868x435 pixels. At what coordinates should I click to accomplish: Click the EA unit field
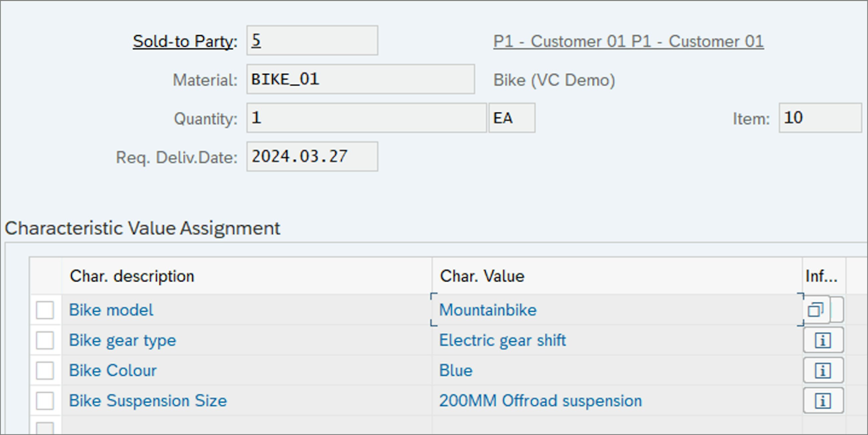point(511,118)
